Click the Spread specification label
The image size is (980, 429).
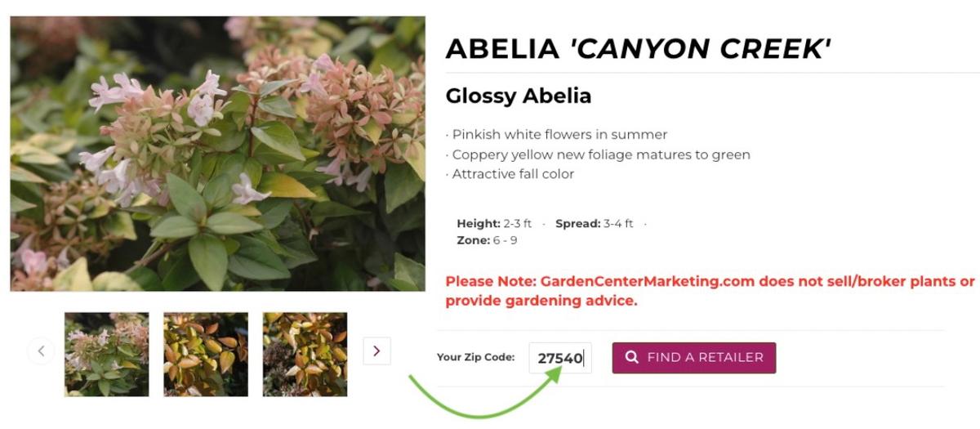pos(577,224)
